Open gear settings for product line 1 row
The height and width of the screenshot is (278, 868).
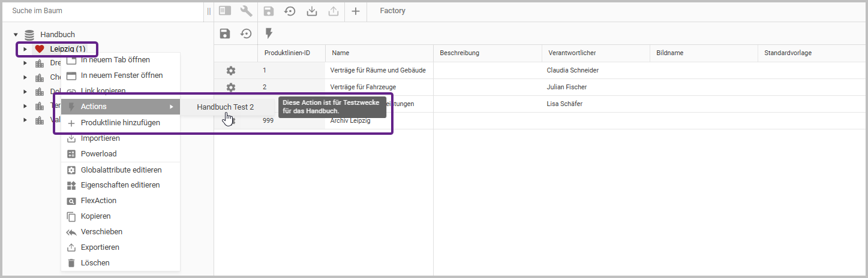[231, 71]
